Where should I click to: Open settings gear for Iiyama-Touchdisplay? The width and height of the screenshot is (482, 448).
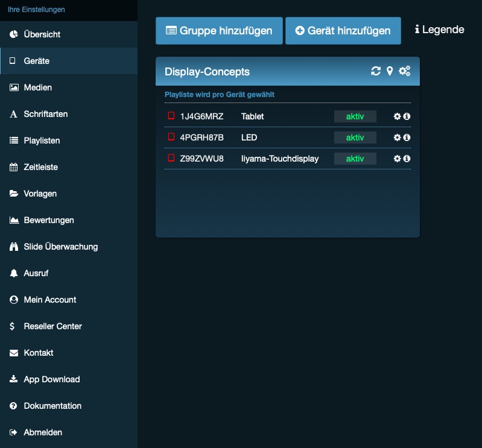coord(397,159)
